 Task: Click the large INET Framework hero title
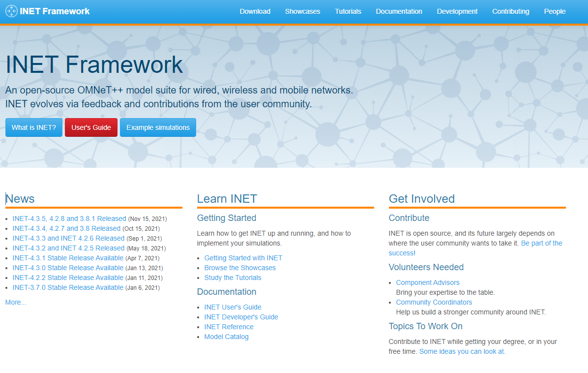tap(94, 64)
